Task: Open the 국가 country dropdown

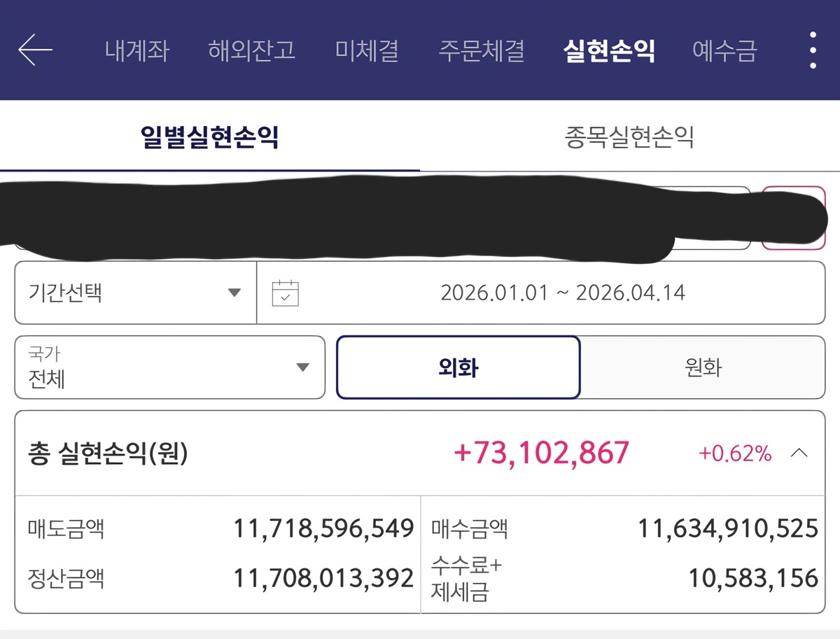Action: tap(169, 367)
